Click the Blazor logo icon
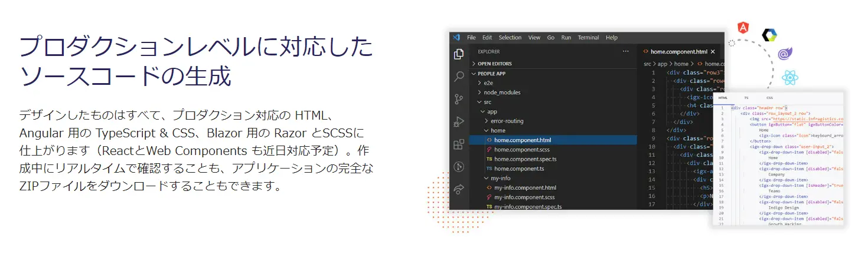Image resolution: width=868 pixels, height=254 pixels. 785,54
